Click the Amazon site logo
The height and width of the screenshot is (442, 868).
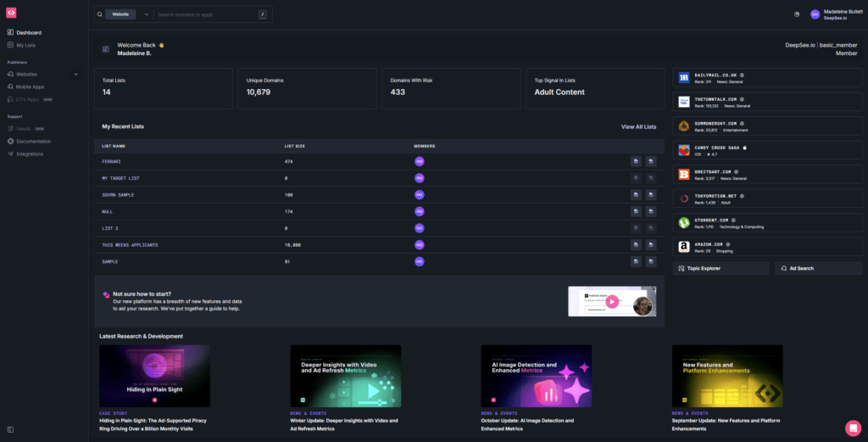coord(684,247)
